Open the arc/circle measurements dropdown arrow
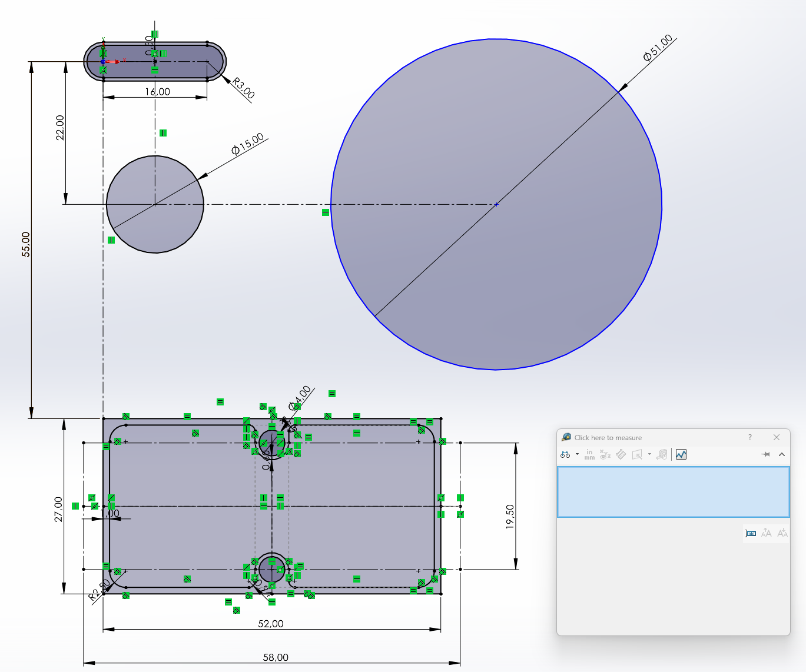Screen dimensions: 806x672 [577, 454]
